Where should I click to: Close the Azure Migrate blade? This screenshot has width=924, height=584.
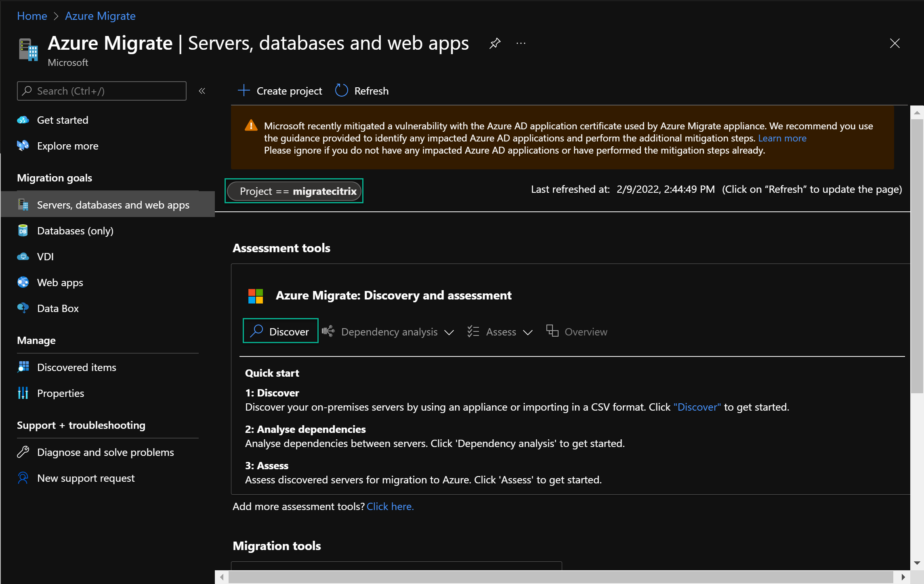[895, 43]
